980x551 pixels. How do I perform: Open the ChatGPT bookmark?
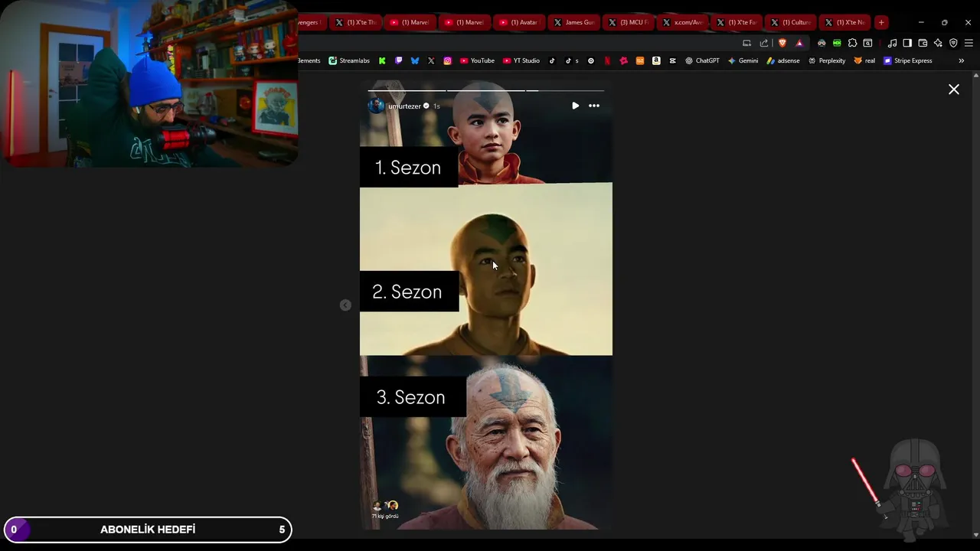click(x=702, y=60)
